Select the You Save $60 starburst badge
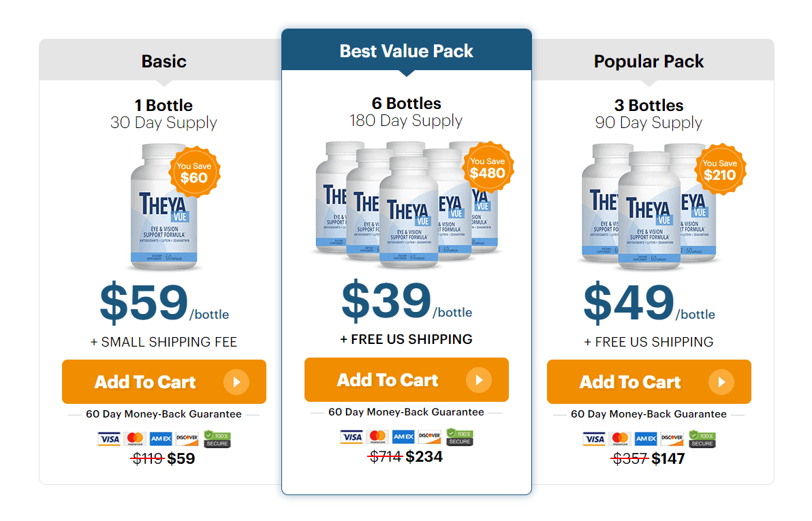Screen dimensions: 812x521 (194, 171)
